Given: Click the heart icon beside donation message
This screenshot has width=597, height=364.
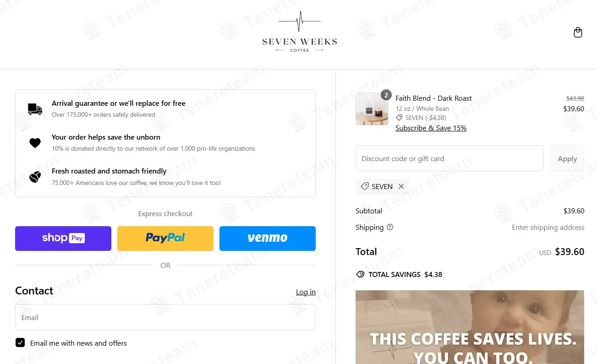Looking at the screenshot, I should [x=35, y=143].
